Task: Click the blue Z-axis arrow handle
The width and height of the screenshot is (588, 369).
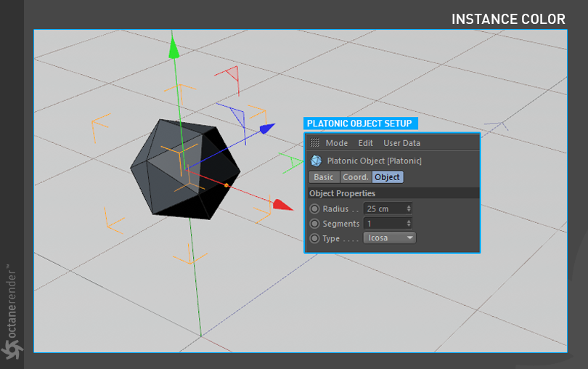Action: 267,129
